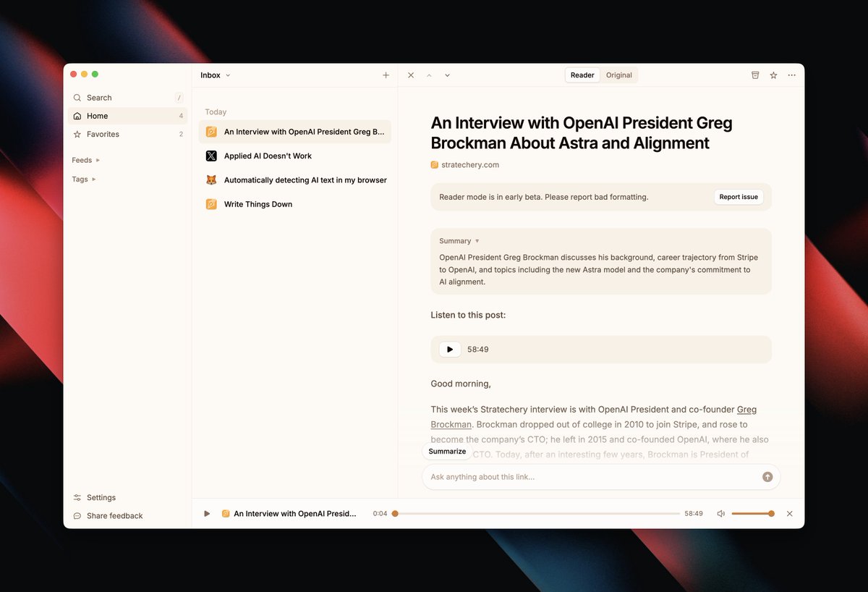868x592 pixels.
Task: Click the 58:49 duration in embedded player
Action: tap(478, 350)
